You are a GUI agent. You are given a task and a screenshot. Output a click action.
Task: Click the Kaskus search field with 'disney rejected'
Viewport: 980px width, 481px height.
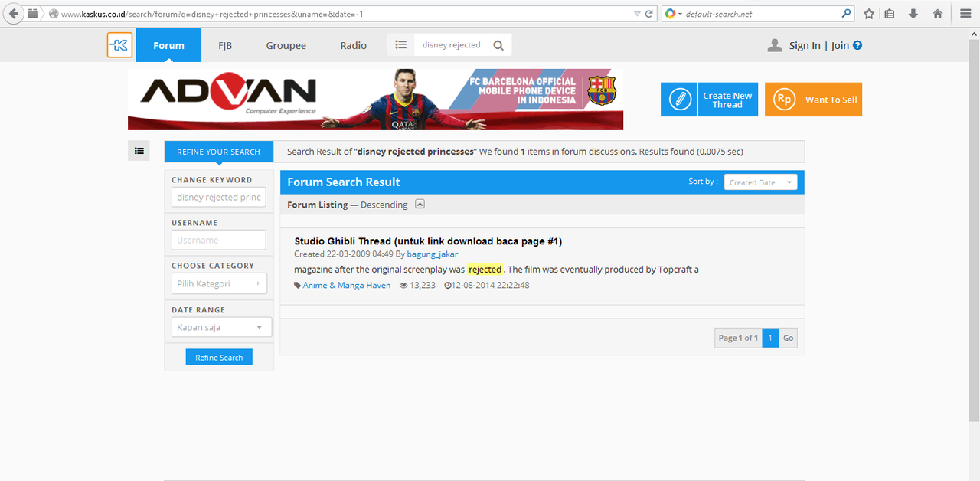point(451,45)
